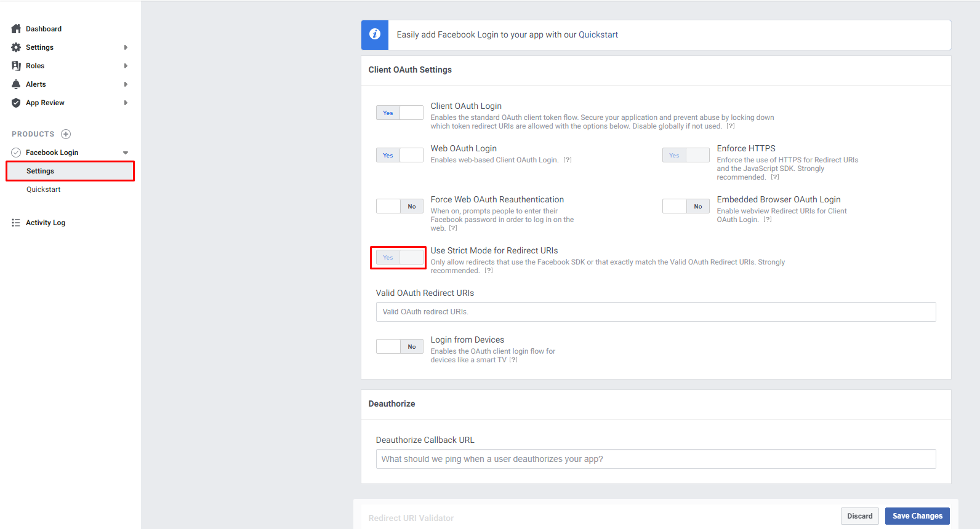The image size is (980, 529).
Task: Click Discard button
Action: click(x=859, y=516)
